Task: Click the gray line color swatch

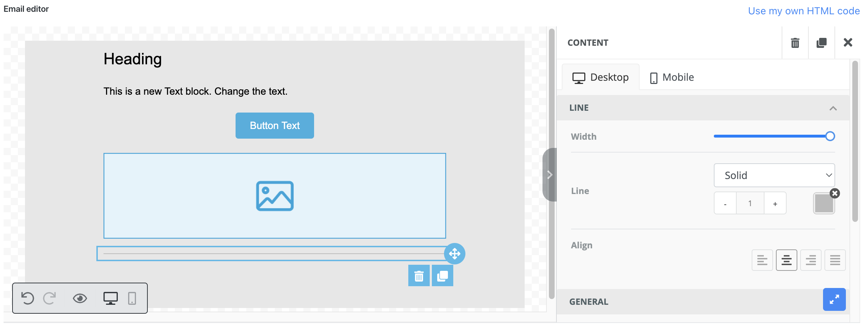Action: click(x=824, y=204)
